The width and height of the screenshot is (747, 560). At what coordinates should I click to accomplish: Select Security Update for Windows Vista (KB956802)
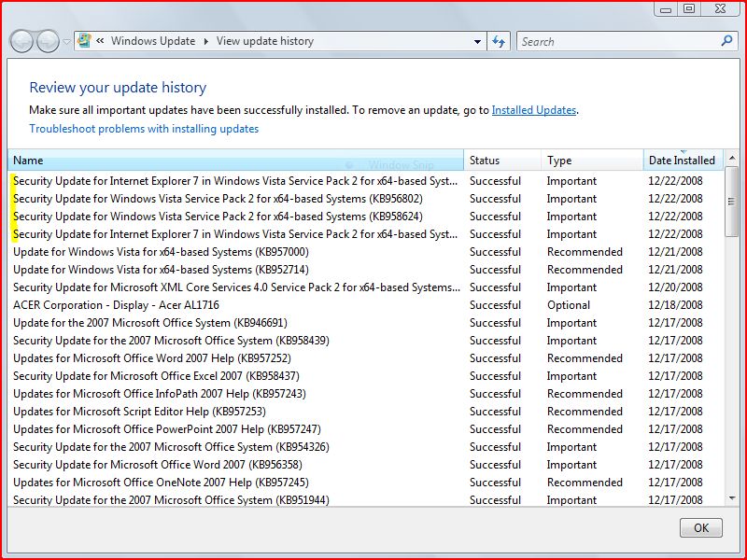(366, 199)
